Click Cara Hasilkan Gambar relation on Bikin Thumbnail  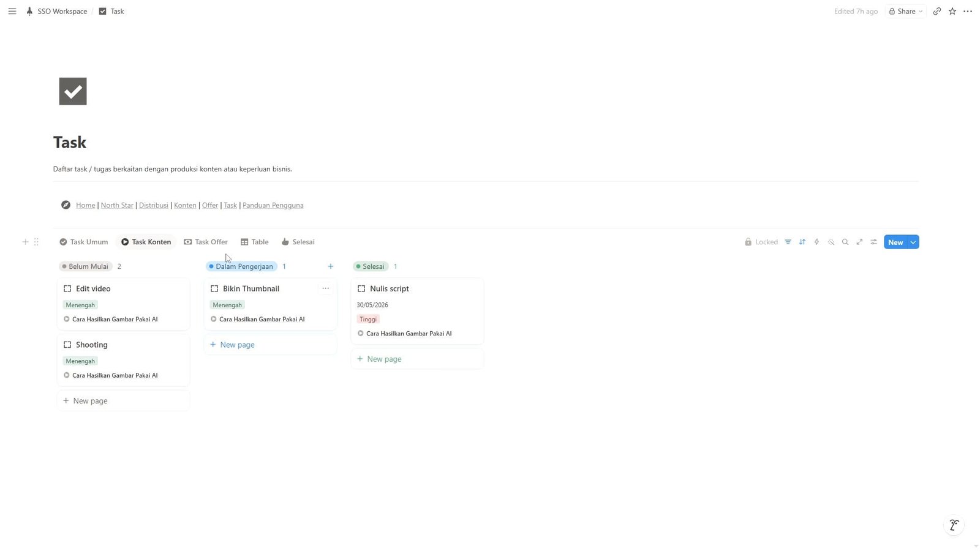tap(258, 319)
